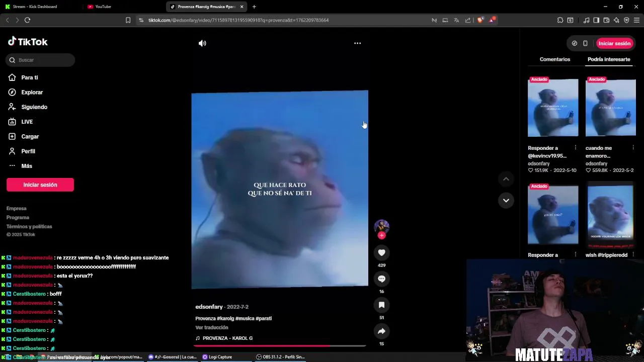Screen dimensions: 644x362
Task: Open comments via the speech bubble icon
Action: 381,279
